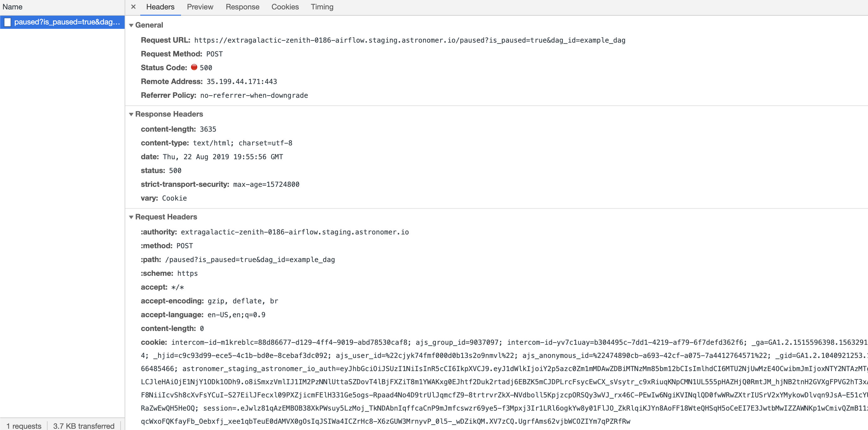This screenshot has width=868, height=430.
Task: Click the 3.7 KB transferred summary
Action: (x=84, y=426)
